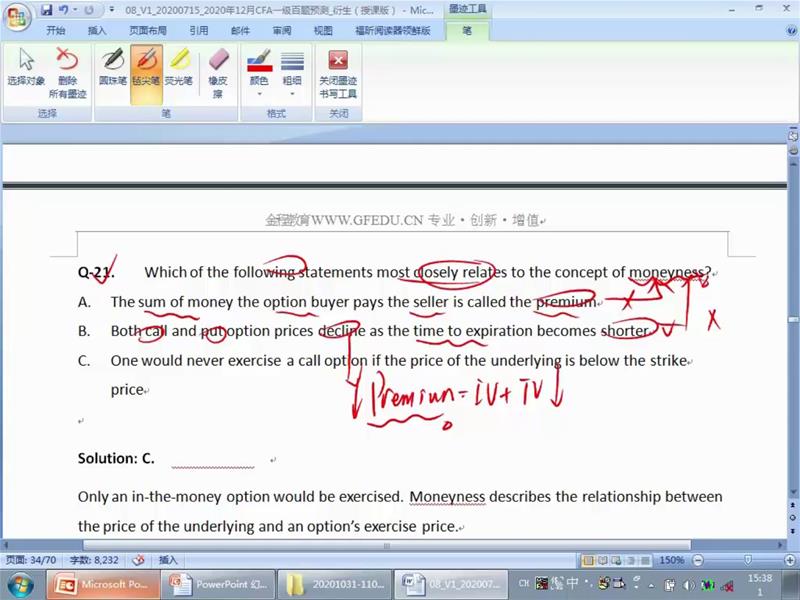Go to the 页面布局 tab
Viewport: 800px width, 600px height.
point(148,31)
